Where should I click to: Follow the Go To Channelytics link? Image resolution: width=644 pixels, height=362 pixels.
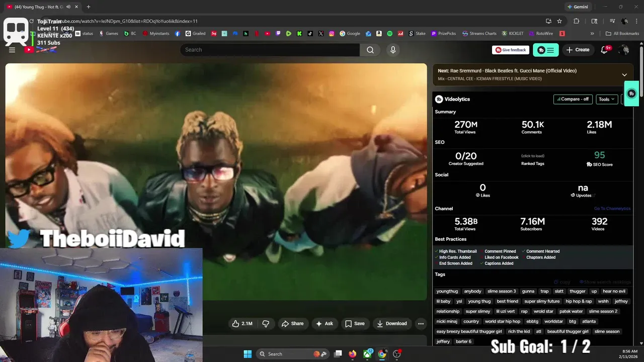point(612,209)
